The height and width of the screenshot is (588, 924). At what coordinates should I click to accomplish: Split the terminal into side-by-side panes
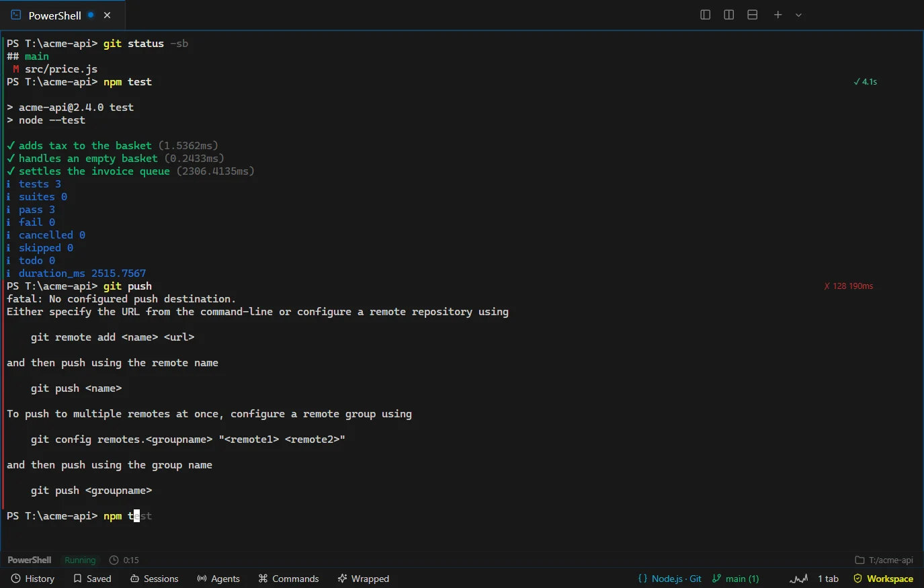coord(728,15)
